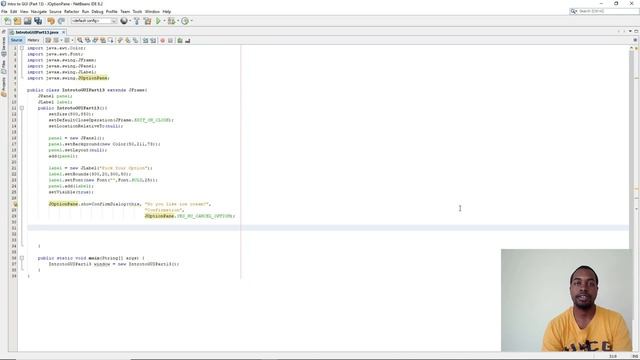Click Find Next Occurrence icon
The height and width of the screenshot is (360, 640).
[x=95, y=40]
